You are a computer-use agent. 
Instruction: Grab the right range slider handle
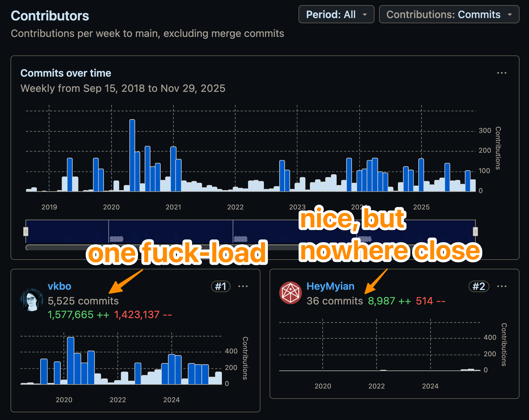pos(475,231)
